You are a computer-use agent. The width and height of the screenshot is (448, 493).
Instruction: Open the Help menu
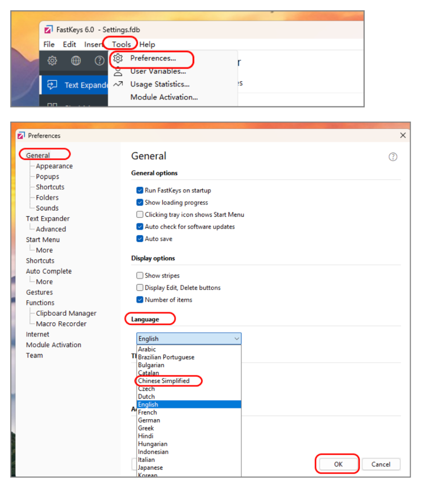147,44
